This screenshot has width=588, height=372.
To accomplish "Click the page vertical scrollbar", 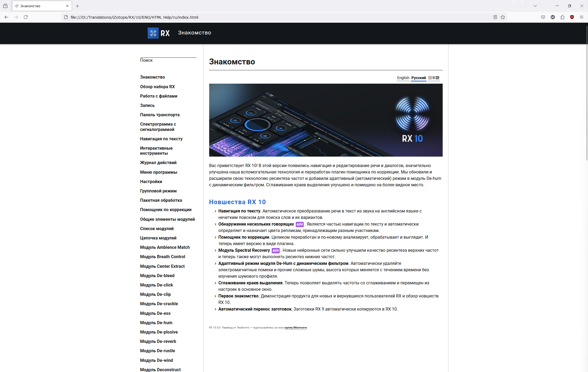I will coord(587,94).
